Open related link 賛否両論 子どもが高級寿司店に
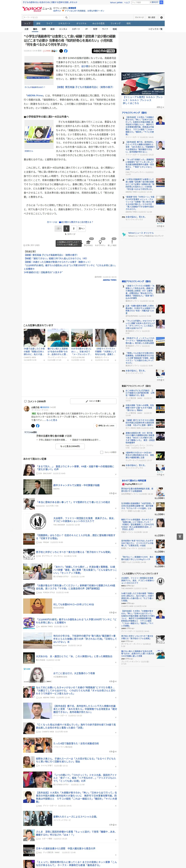 coord(51,255)
